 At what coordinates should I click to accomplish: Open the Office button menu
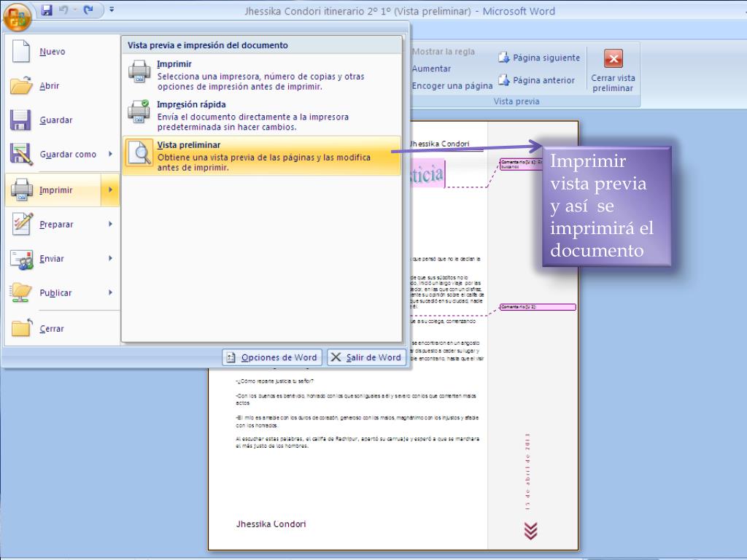(x=18, y=16)
